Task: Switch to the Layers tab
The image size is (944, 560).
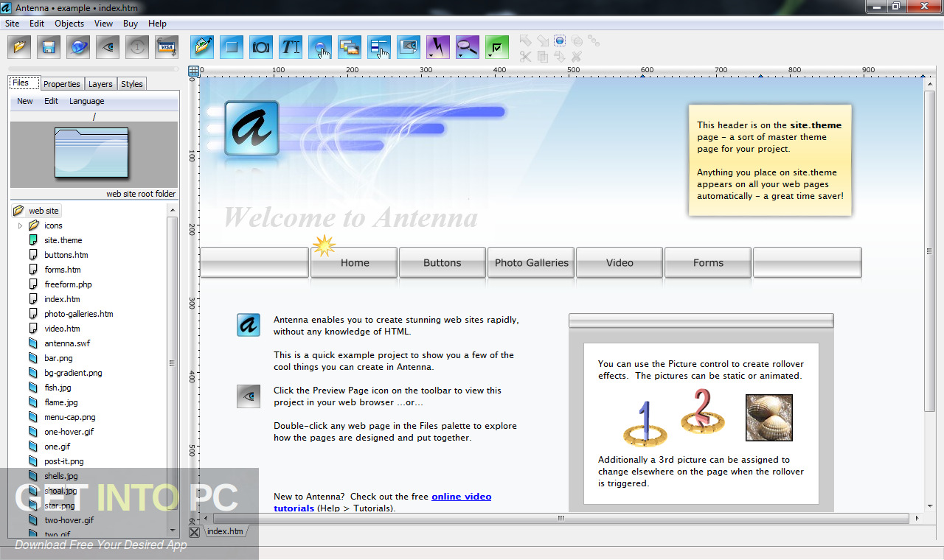Action: coord(100,84)
